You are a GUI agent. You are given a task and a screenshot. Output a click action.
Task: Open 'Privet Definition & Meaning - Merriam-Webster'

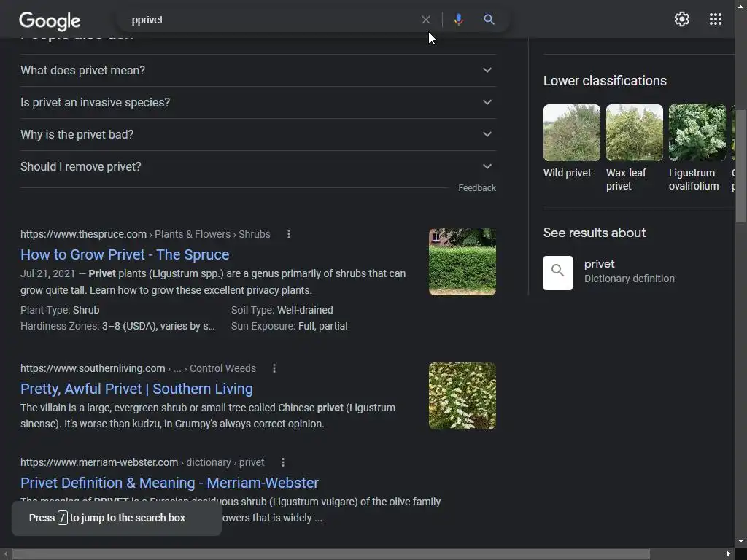point(169,483)
